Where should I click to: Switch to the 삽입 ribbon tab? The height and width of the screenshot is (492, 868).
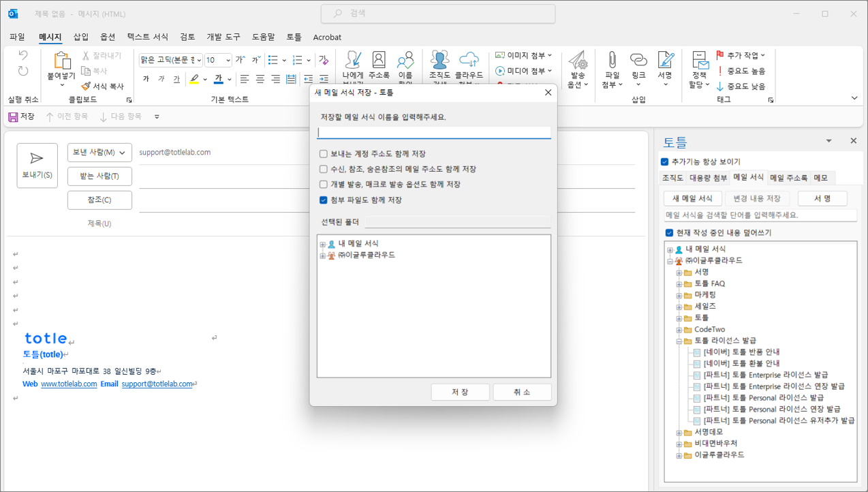click(81, 37)
